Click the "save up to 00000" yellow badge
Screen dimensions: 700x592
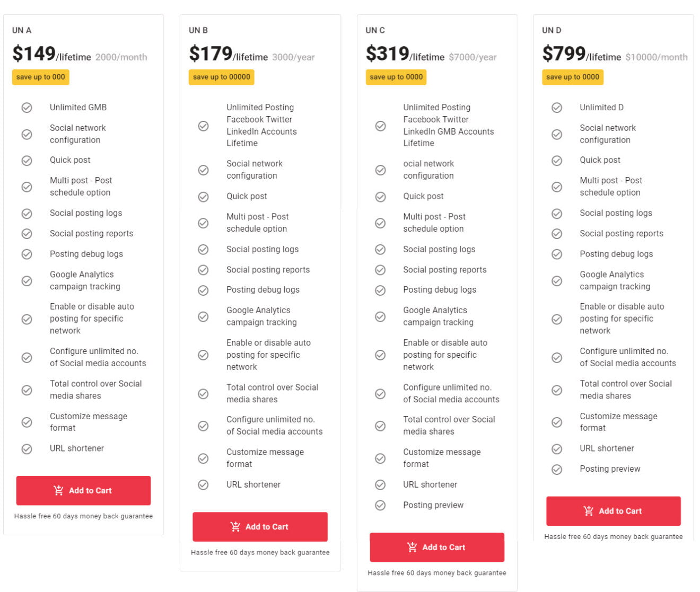[x=221, y=77]
